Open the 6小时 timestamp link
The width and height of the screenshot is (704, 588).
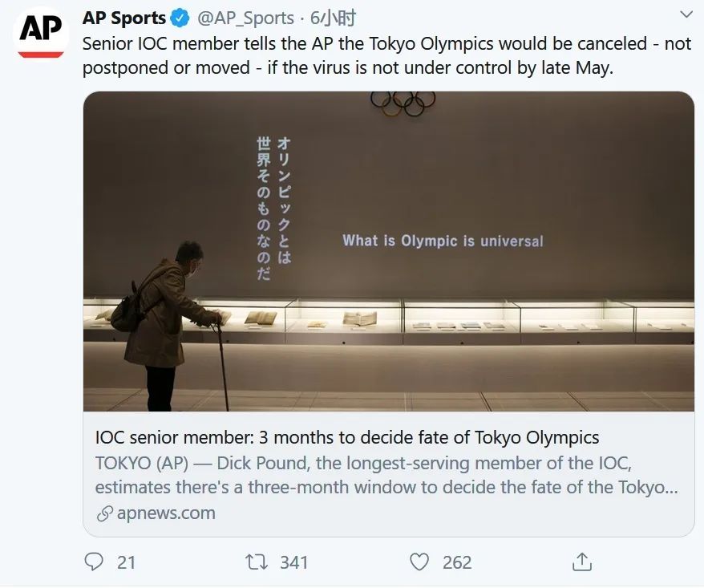[x=333, y=18]
